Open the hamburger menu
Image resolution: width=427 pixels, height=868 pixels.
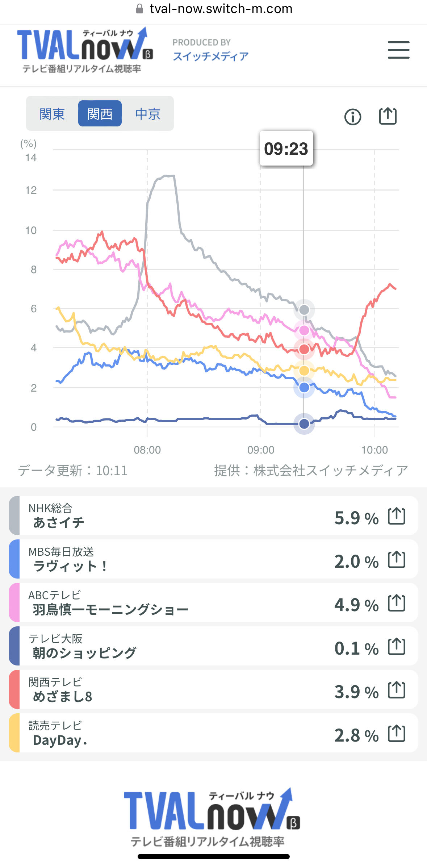[x=398, y=50]
